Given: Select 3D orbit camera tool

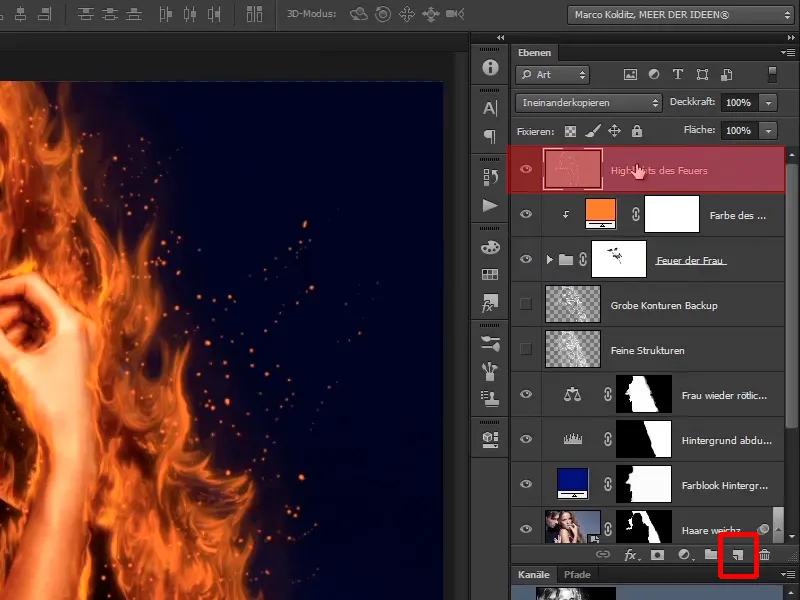Looking at the screenshot, I should coord(359,14).
